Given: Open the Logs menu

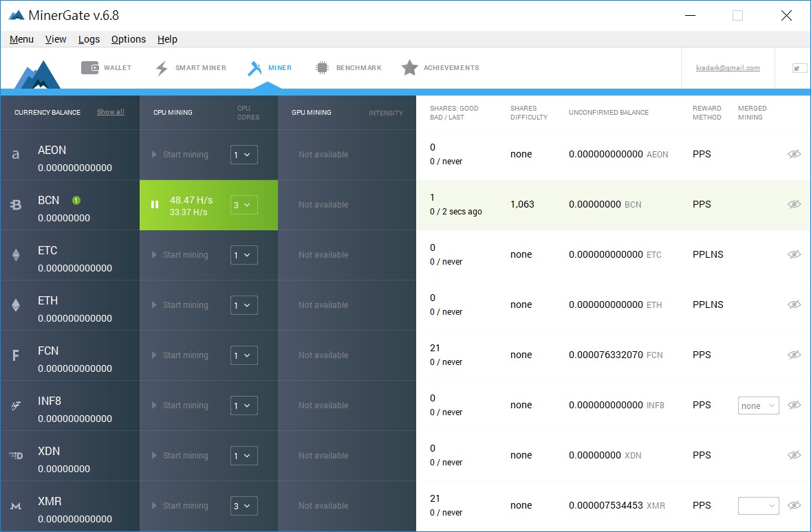Looking at the screenshot, I should coord(89,39).
